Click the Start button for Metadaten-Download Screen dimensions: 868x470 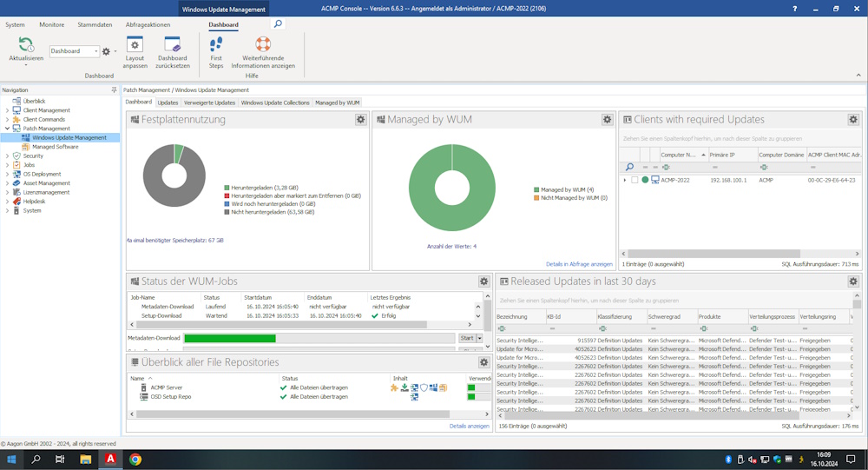(467, 338)
